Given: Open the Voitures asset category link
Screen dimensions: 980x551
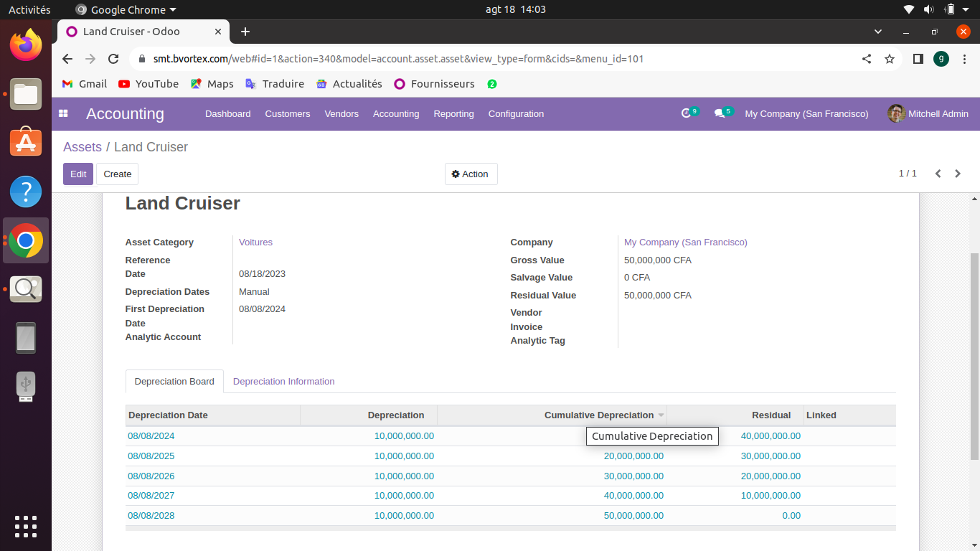Looking at the screenshot, I should click(x=255, y=242).
